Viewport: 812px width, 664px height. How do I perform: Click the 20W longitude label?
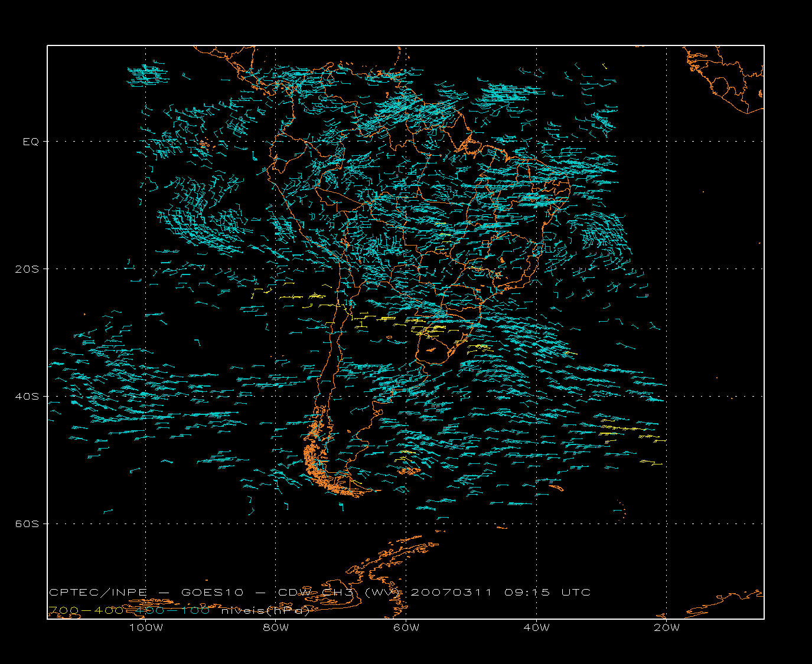tap(667, 627)
